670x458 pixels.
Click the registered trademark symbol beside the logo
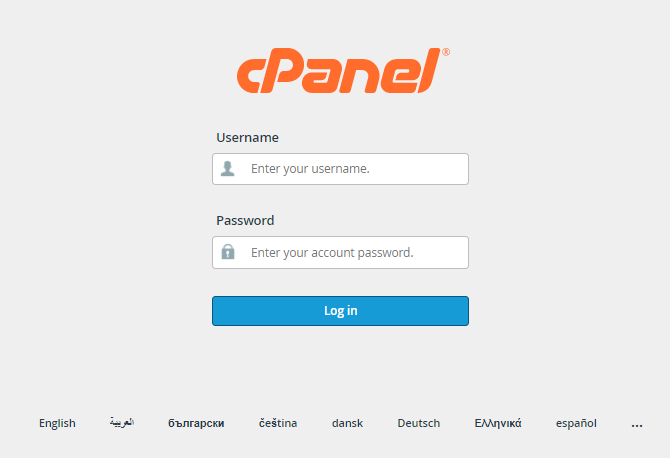coord(446,52)
